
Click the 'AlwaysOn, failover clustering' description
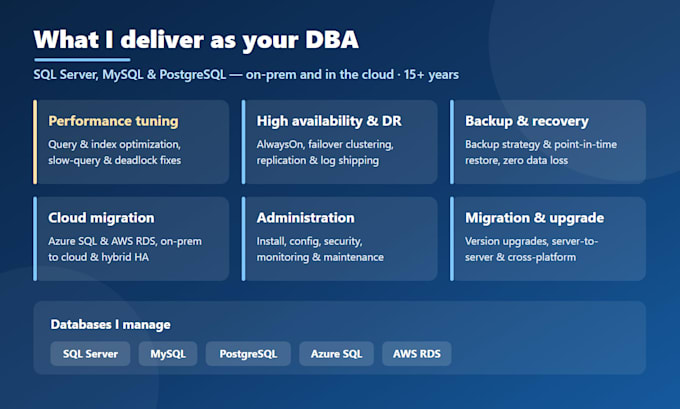click(325, 152)
